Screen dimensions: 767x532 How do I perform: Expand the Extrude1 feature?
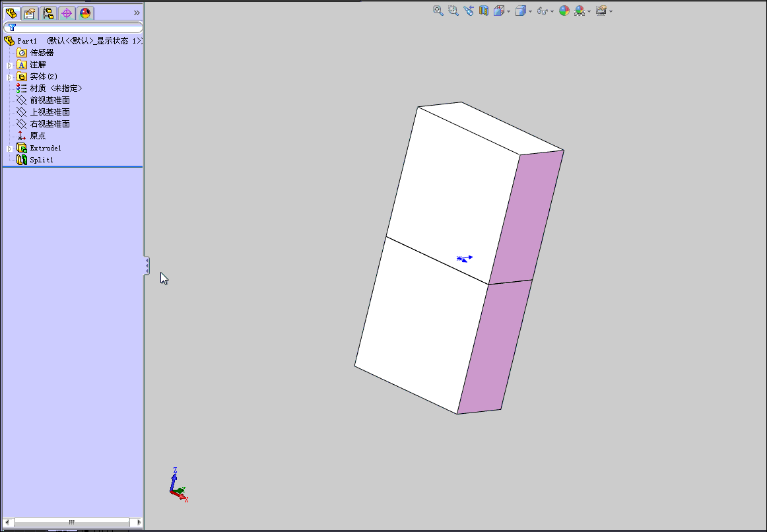coord(9,148)
